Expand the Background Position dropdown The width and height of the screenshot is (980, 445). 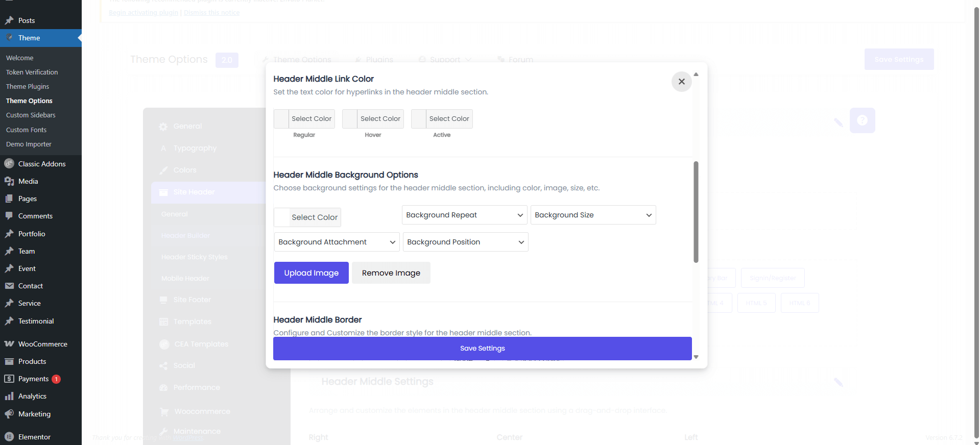tap(465, 242)
